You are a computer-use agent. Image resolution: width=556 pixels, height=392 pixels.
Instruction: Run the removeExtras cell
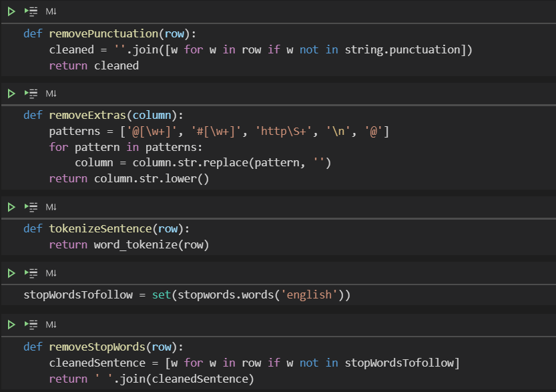pyautogui.click(x=11, y=93)
